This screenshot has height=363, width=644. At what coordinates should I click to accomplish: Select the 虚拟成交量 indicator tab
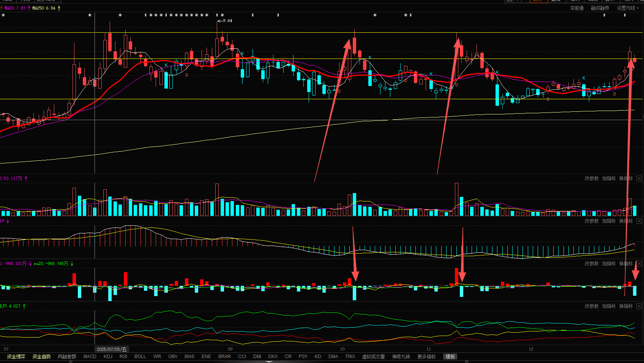(x=373, y=357)
